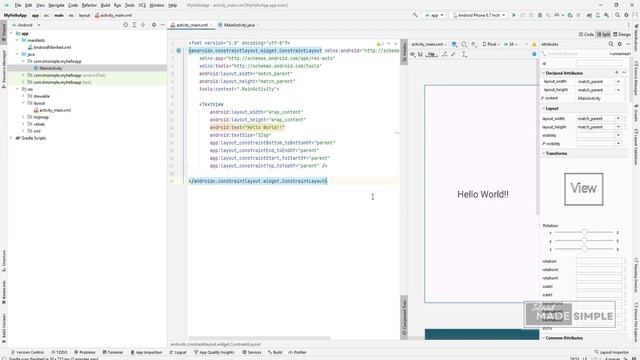Click the id input field in Attributes
640x360 pixels.
point(599,63)
